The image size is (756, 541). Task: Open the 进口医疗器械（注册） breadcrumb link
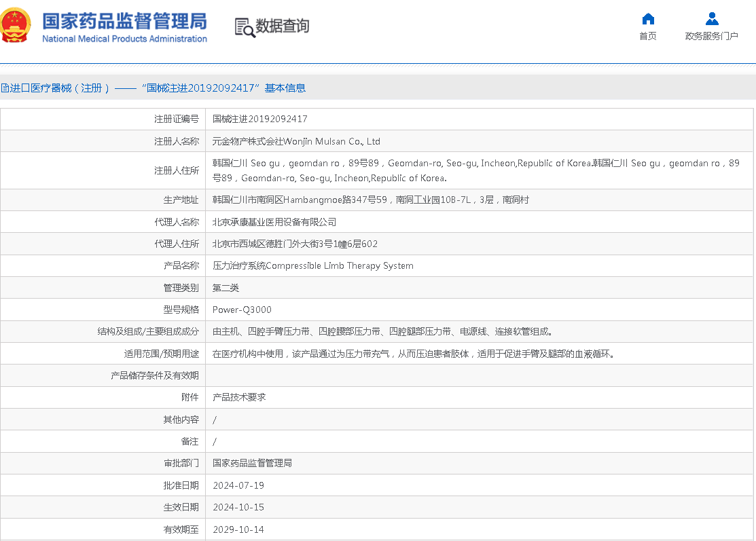coord(57,88)
